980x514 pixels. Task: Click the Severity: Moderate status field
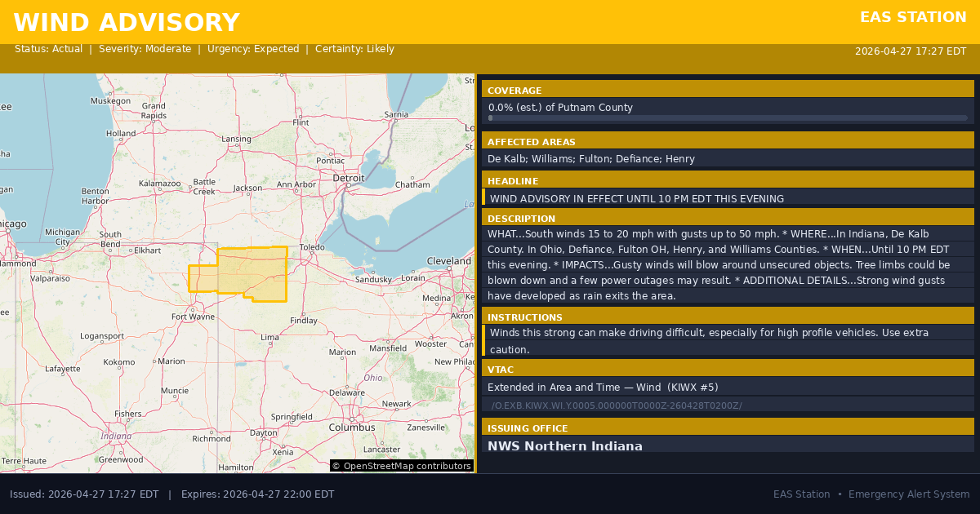click(145, 49)
